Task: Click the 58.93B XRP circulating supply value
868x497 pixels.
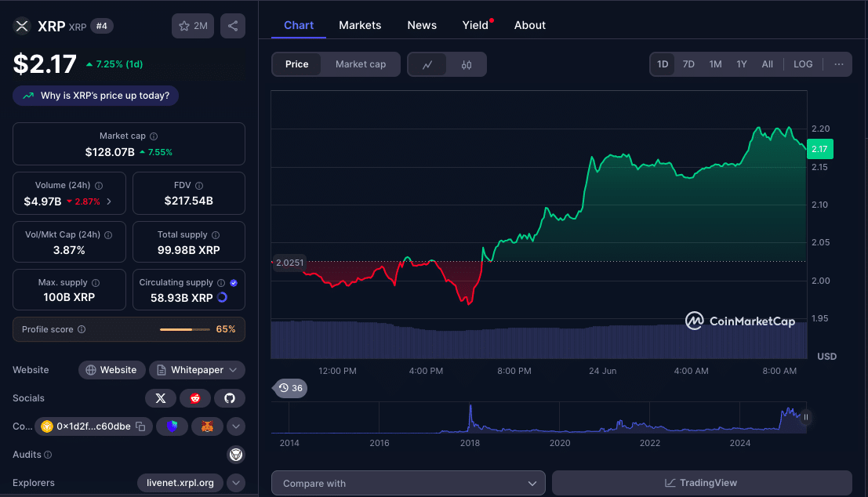Action: tap(182, 298)
